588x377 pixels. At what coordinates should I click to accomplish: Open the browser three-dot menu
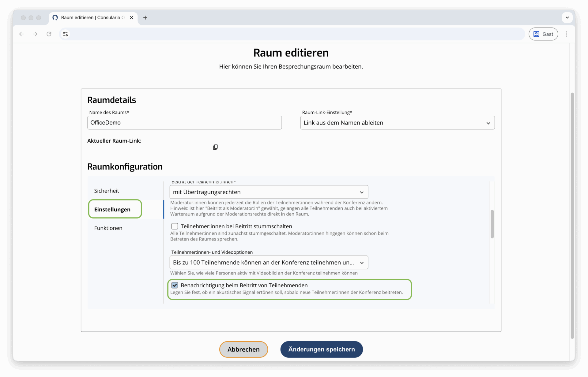tap(566, 34)
